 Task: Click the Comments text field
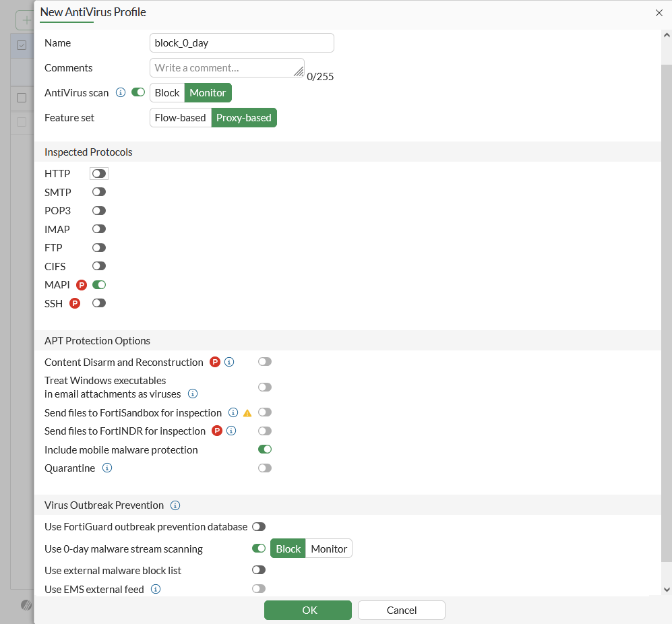226,68
